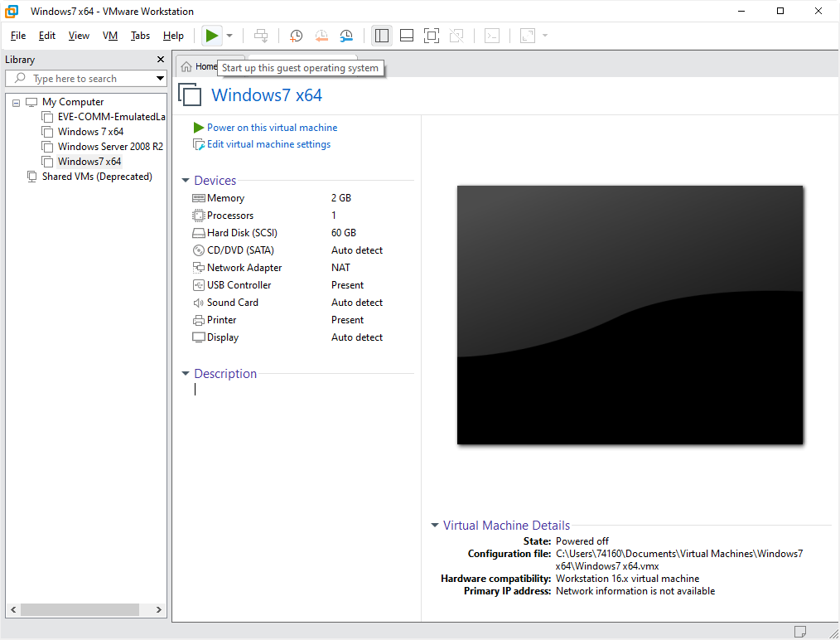Collapse the Description section
Viewport: 840px width, 640px height.
[186, 374]
